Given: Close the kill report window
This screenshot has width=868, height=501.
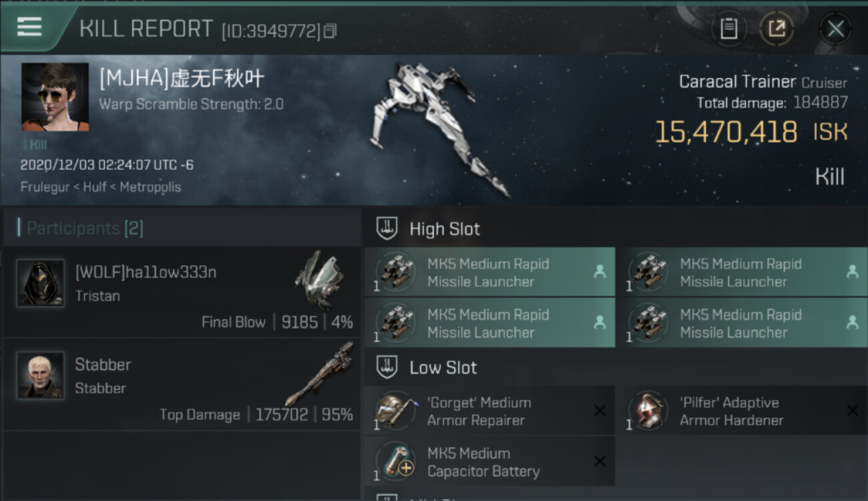Looking at the screenshot, I should (835, 29).
